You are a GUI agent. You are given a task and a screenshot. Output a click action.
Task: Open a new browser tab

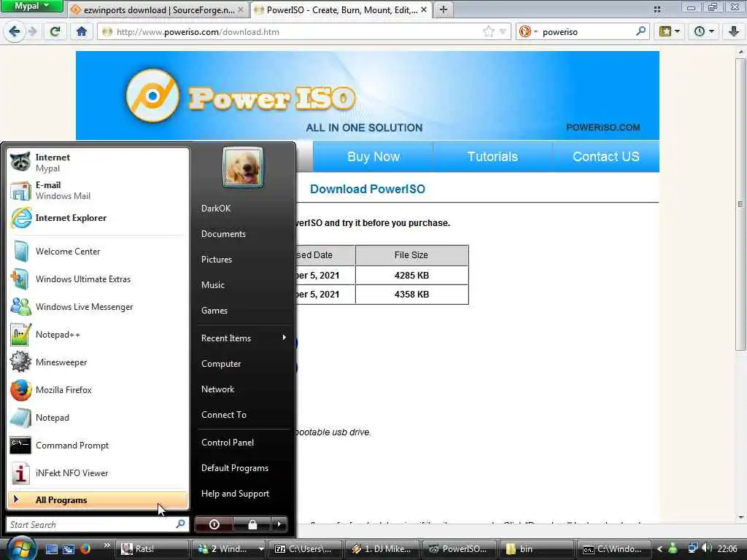point(443,9)
